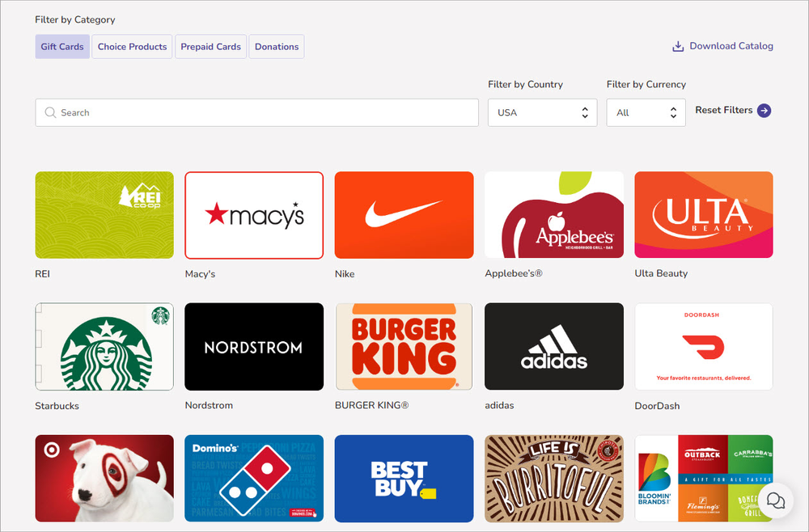Open the chat bubble in the bottom corner
This screenshot has height=532, width=809.
click(775, 500)
